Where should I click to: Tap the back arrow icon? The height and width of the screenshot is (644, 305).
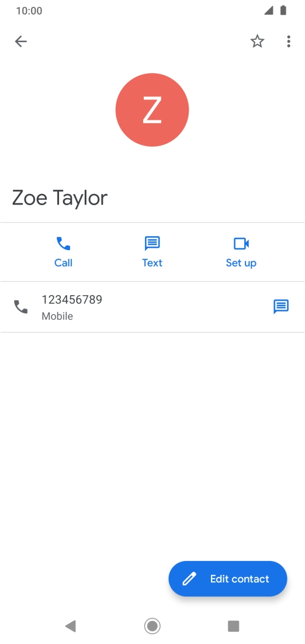20,41
